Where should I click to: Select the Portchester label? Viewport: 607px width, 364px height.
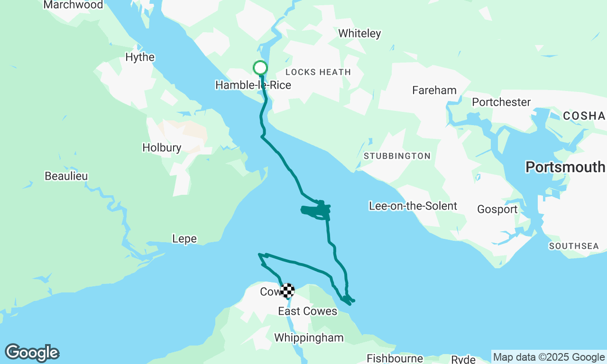(x=501, y=102)
